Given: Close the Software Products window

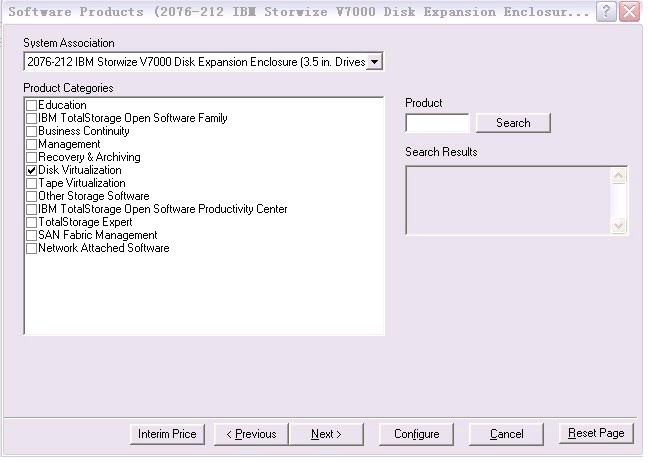Looking at the screenshot, I should coord(629,12).
